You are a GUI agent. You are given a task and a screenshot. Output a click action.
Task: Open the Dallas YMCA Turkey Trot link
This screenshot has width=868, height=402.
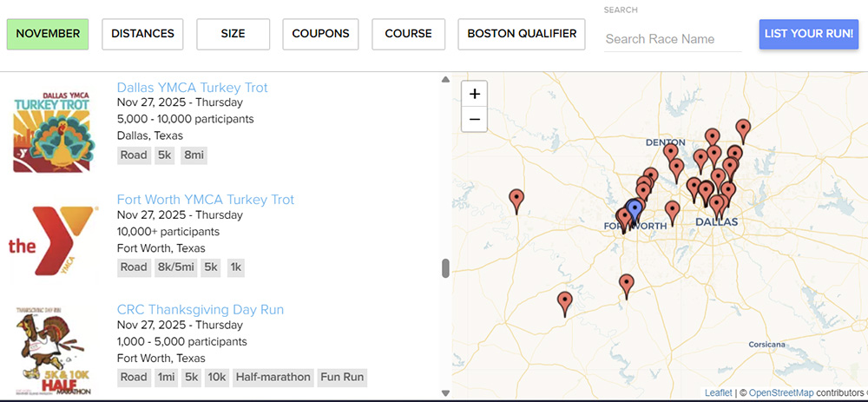(192, 88)
